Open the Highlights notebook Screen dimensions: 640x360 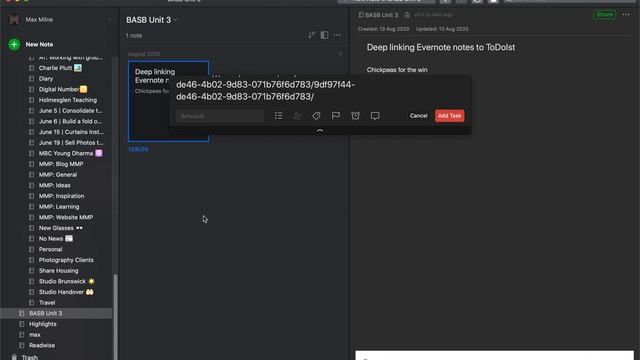[x=42, y=324]
